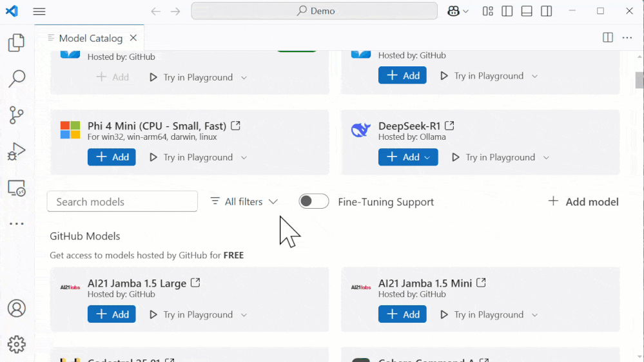The width and height of the screenshot is (644, 362).
Task: Add the AI21 Jamba 1.5 Mini model
Action: pos(402,314)
